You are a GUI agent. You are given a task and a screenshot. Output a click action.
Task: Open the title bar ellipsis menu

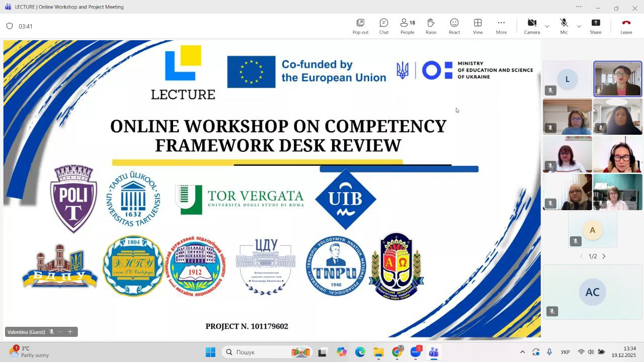point(579,7)
